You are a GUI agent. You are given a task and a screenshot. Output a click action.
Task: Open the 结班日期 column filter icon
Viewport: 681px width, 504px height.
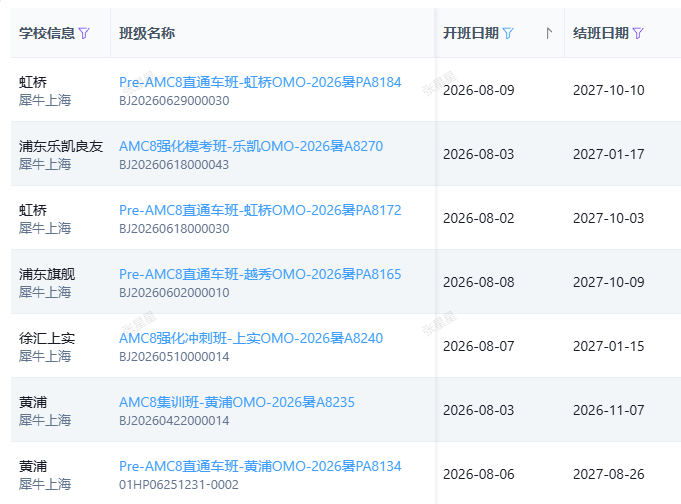pos(638,33)
